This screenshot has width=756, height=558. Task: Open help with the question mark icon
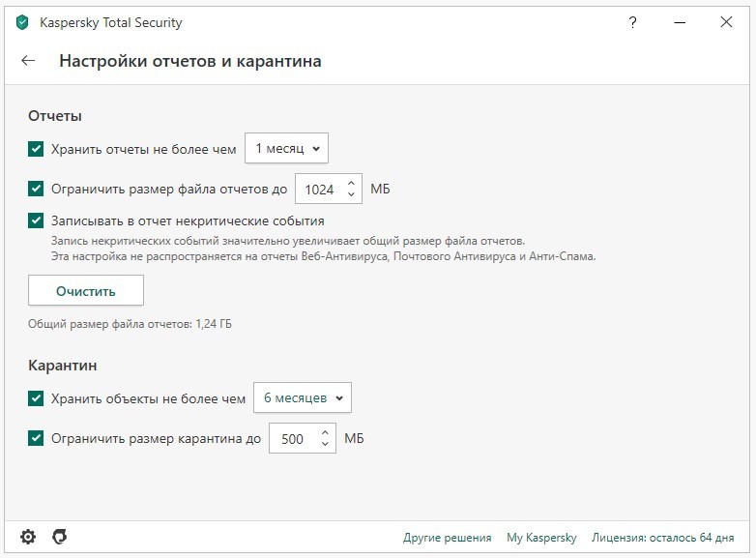(x=631, y=22)
